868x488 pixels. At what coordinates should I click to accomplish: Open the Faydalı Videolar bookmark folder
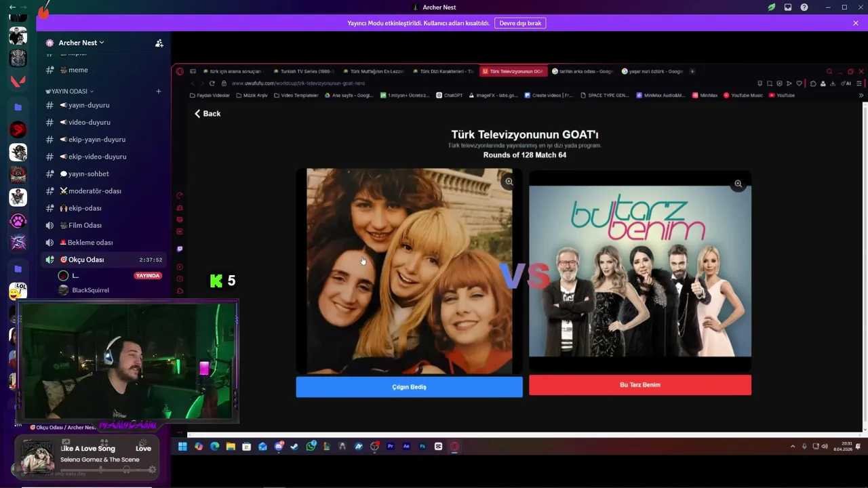coord(210,96)
